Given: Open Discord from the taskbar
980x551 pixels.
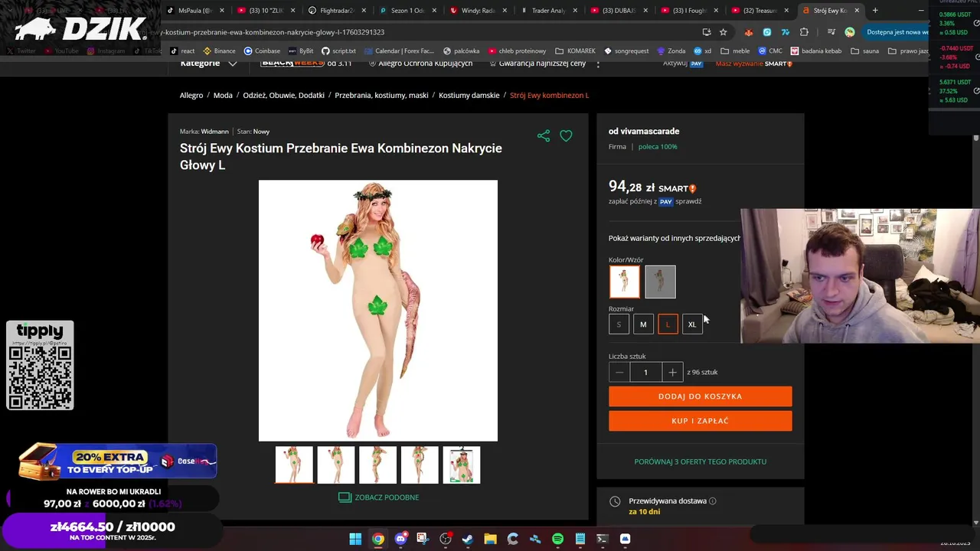Looking at the screenshot, I should 400,539.
